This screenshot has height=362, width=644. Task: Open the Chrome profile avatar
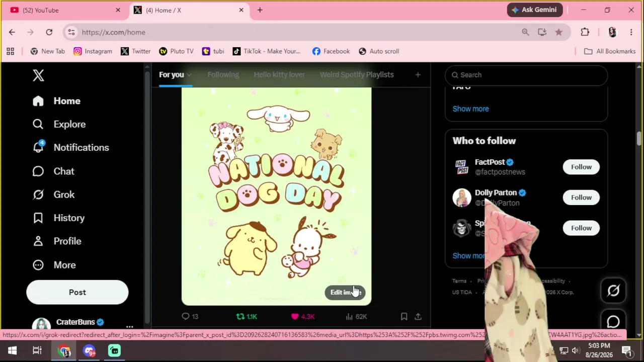tap(612, 32)
